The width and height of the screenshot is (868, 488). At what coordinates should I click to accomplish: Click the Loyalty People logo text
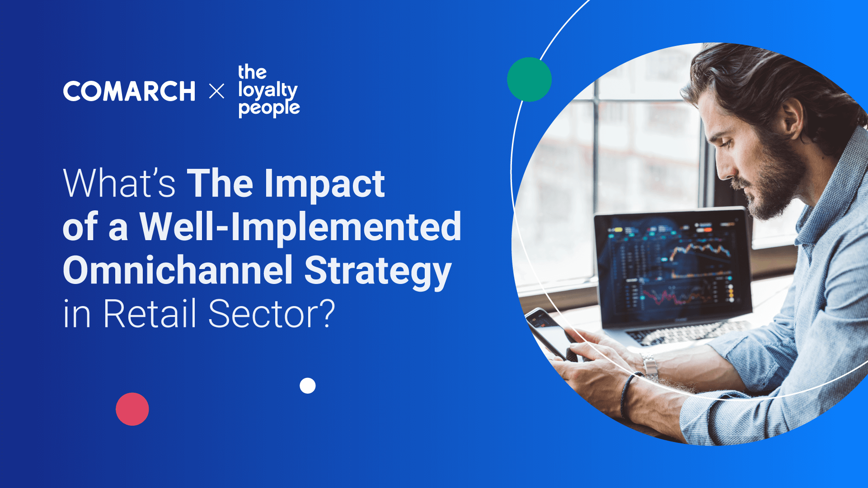point(256,84)
